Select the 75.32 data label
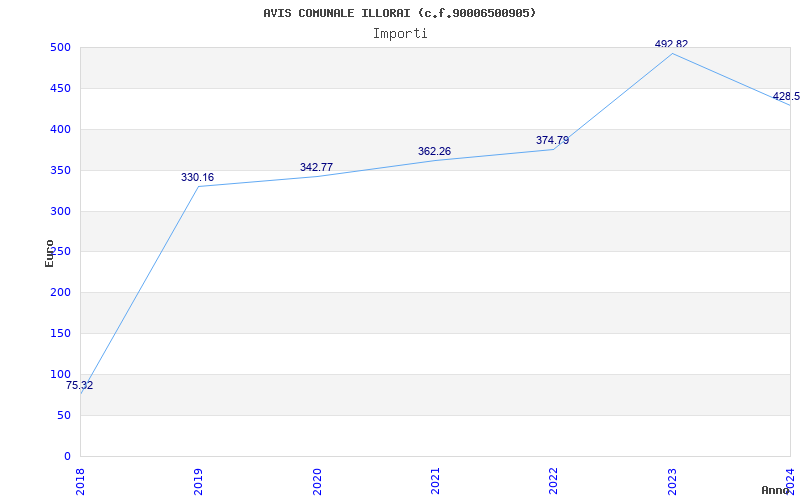This screenshot has height=500, width=800. point(80,386)
